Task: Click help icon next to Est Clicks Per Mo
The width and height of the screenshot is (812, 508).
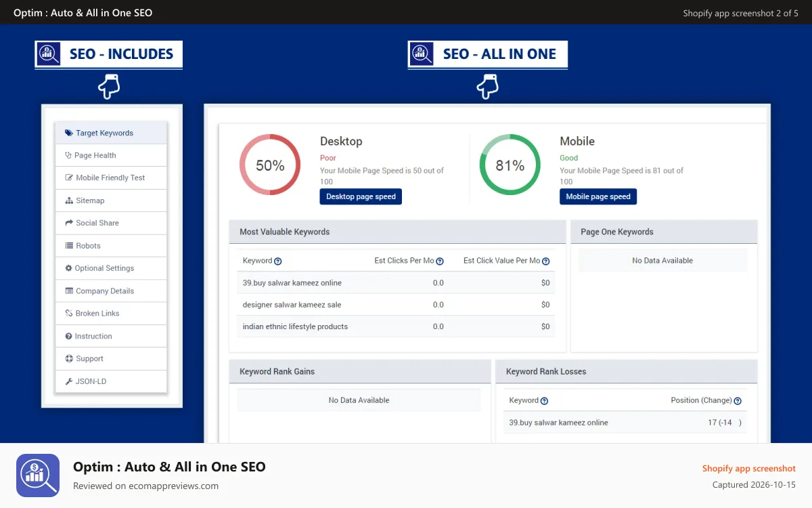Action: 440,261
